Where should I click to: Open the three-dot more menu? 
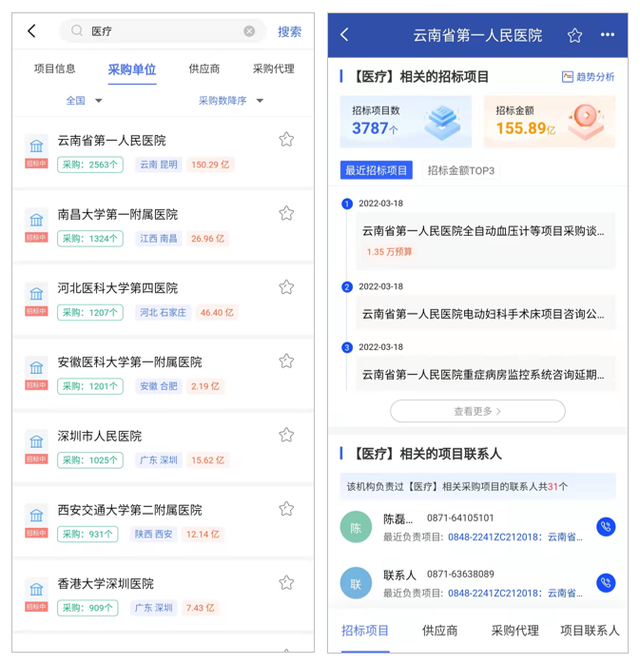point(607,34)
